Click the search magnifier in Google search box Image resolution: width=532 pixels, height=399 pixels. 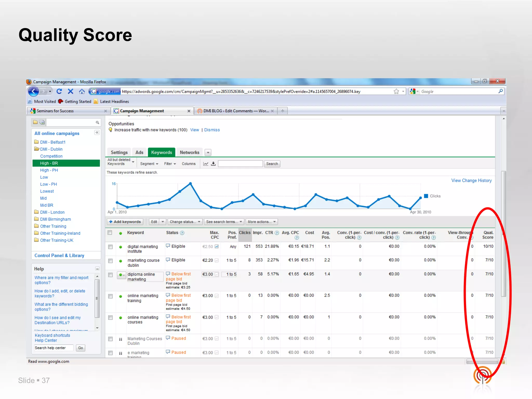501,91
